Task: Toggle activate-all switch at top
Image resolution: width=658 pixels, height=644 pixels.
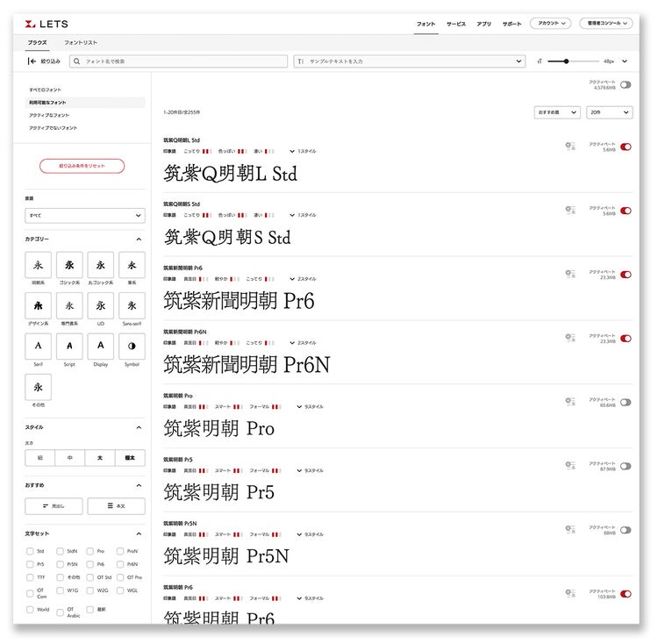Action: (x=626, y=85)
